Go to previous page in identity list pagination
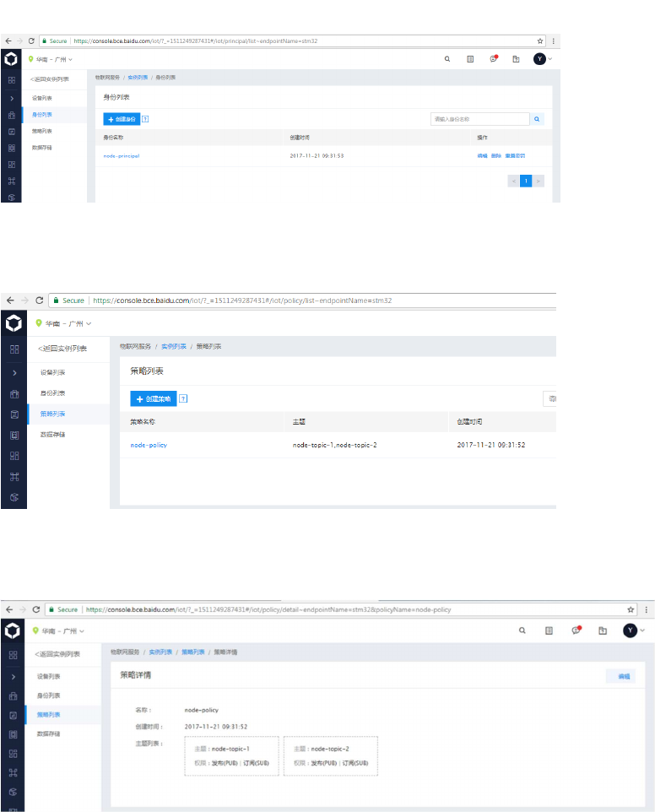Screen dimensions: 655x812 point(514,181)
